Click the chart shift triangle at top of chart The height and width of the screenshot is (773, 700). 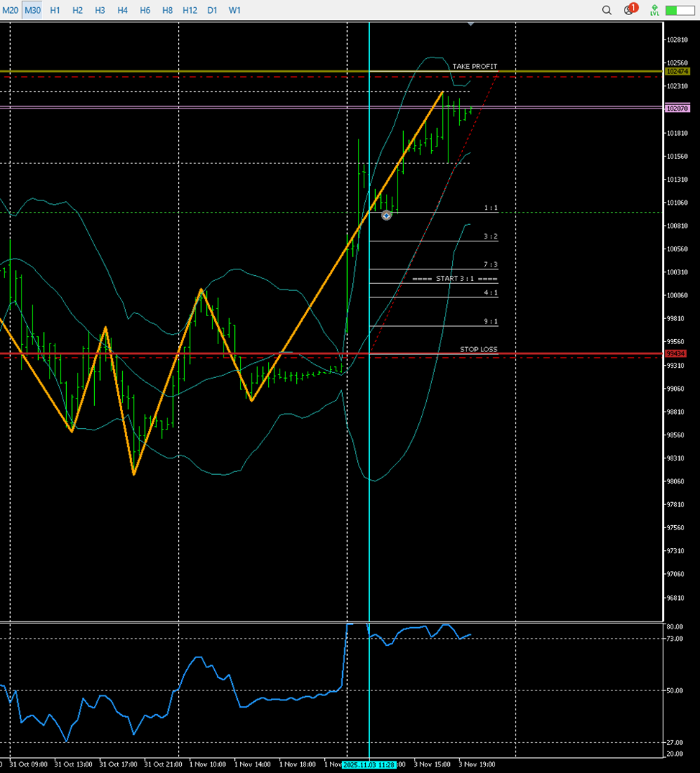pyautogui.click(x=471, y=24)
